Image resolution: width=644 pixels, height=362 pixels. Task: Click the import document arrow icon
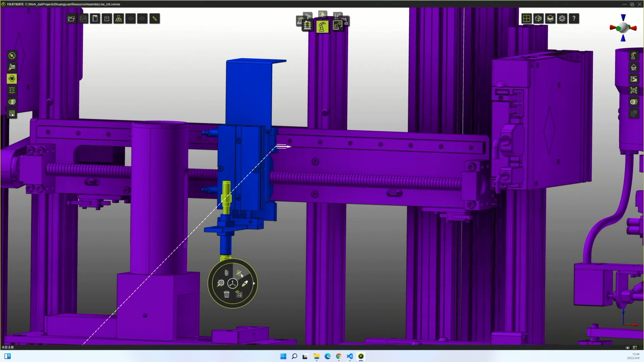coord(107,19)
